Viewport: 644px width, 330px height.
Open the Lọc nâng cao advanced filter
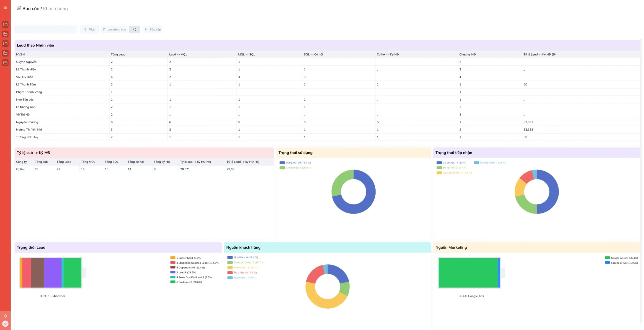(114, 29)
